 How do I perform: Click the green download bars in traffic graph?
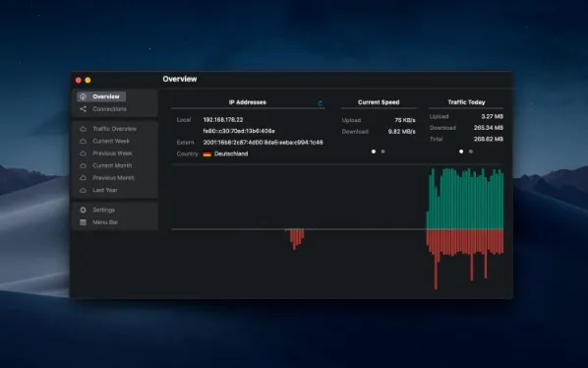point(465,199)
